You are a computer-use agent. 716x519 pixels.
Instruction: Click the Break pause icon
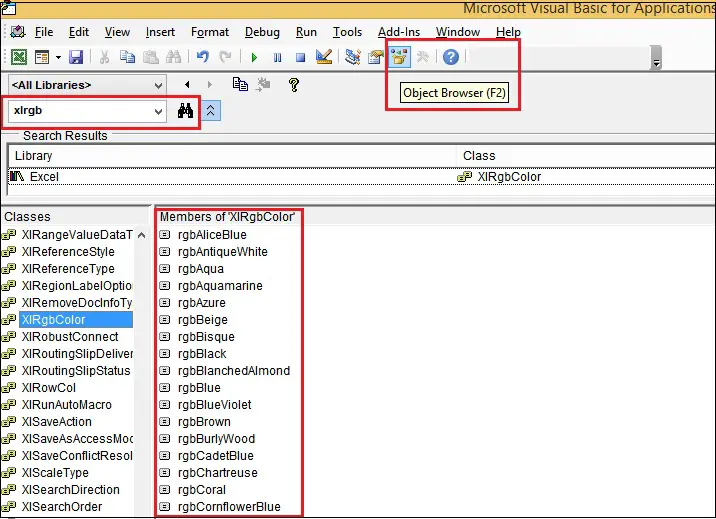277,58
